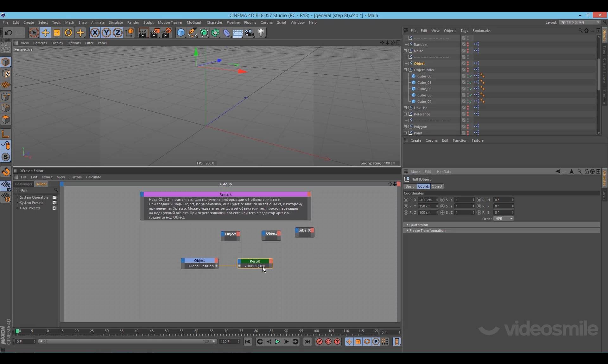The width and height of the screenshot is (608, 364).
Task: Open the Object tab in Attributes
Action: [437, 186]
